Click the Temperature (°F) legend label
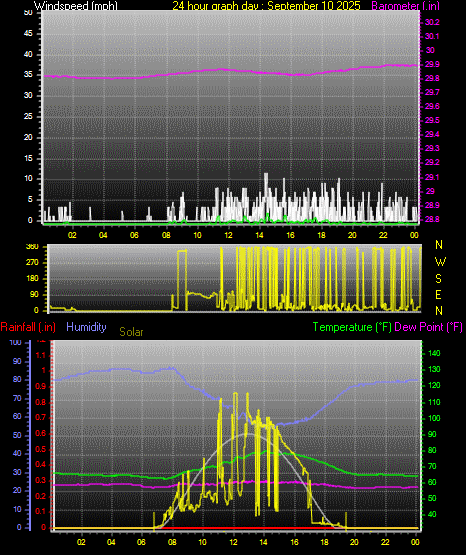The width and height of the screenshot is (466, 555). pyautogui.click(x=352, y=327)
